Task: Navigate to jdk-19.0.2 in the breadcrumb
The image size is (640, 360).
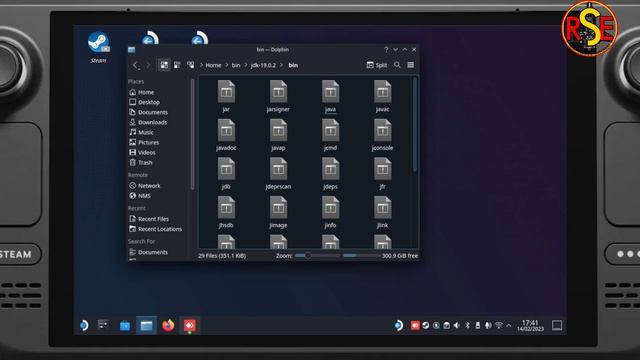Action: [x=263, y=65]
